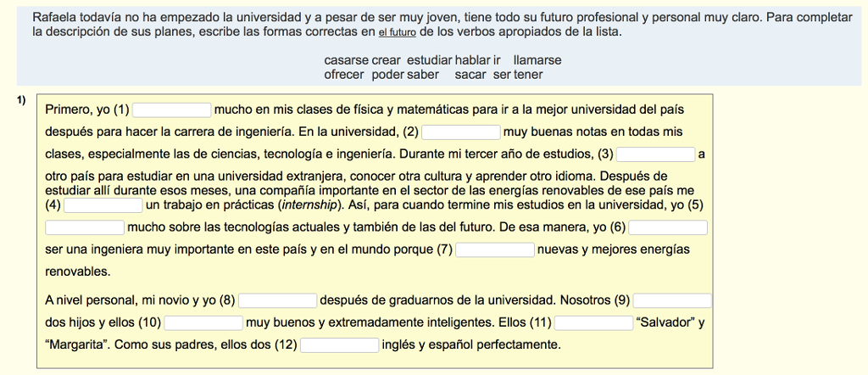This screenshot has width=868, height=375.
Task: Select blank (9) after 'Nosotros'
Action: (672, 301)
